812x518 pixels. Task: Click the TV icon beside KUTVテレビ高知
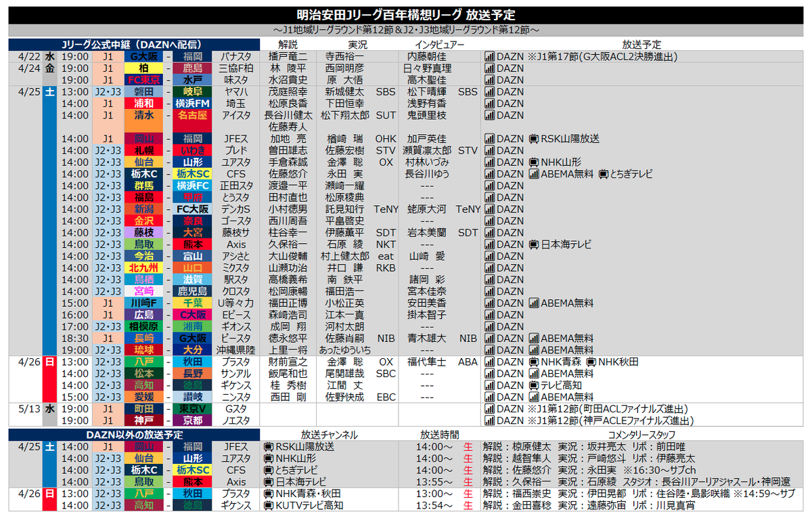[268, 505]
